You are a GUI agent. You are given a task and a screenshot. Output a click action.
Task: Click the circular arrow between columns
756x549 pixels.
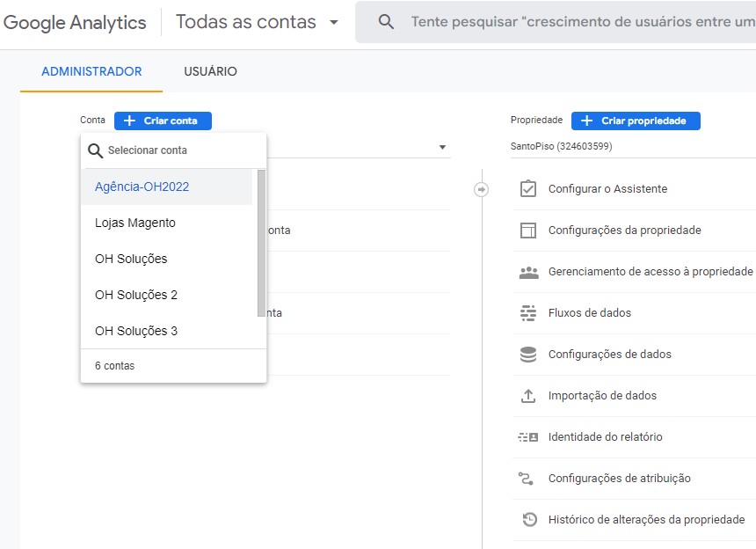click(481, 189)
